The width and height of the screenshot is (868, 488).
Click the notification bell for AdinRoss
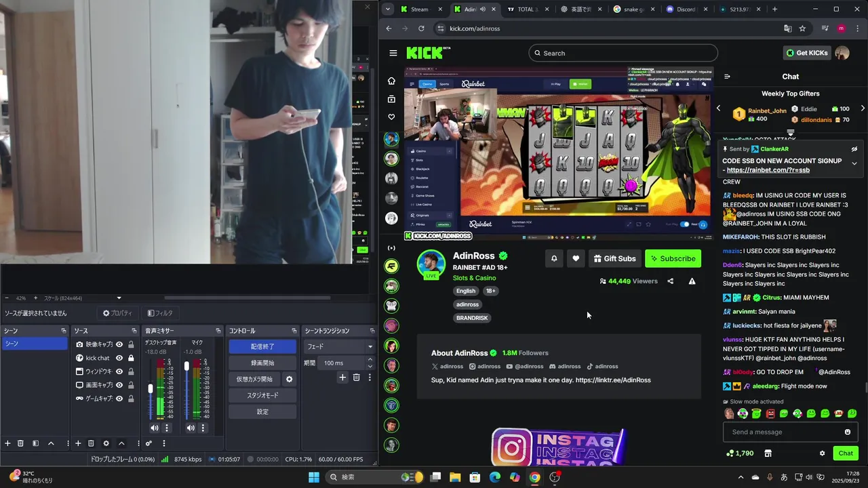click(554, 258)
